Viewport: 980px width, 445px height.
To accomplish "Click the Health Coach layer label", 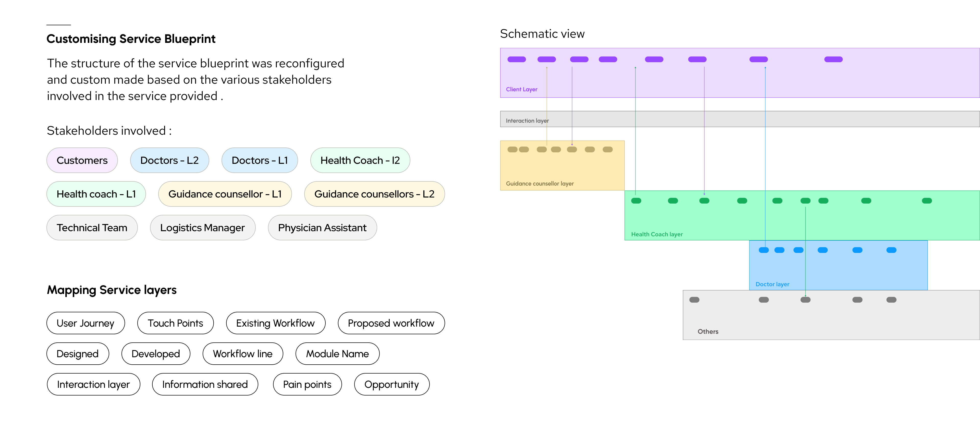I will (657, 234).
